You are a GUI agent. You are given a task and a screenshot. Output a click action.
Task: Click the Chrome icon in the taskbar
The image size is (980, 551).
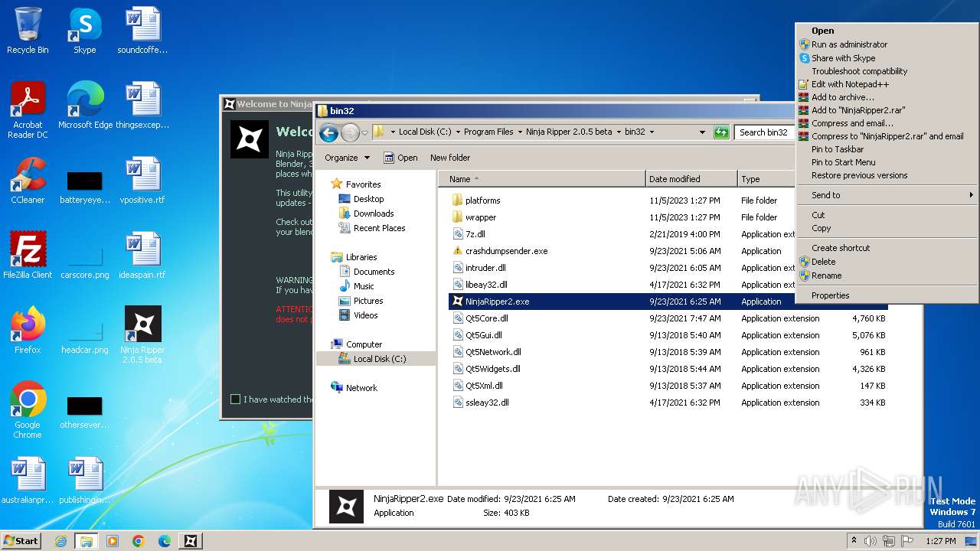(139, 541)
